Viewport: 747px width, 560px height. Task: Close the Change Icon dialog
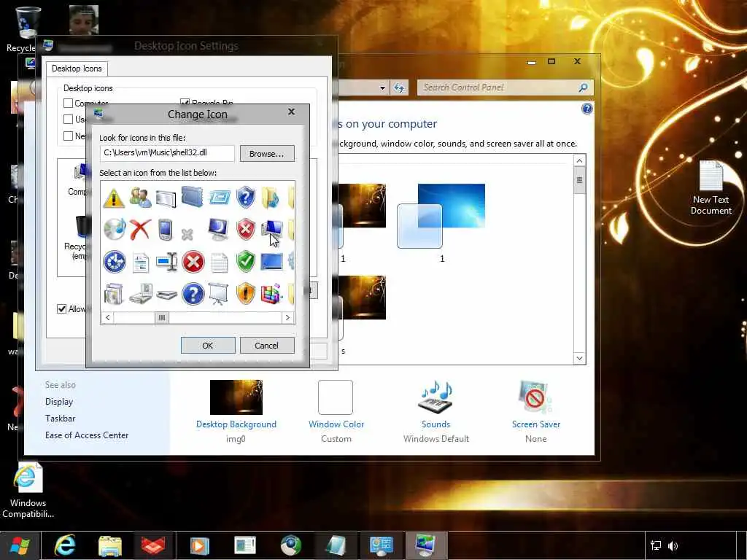click(x=291, y=112)
